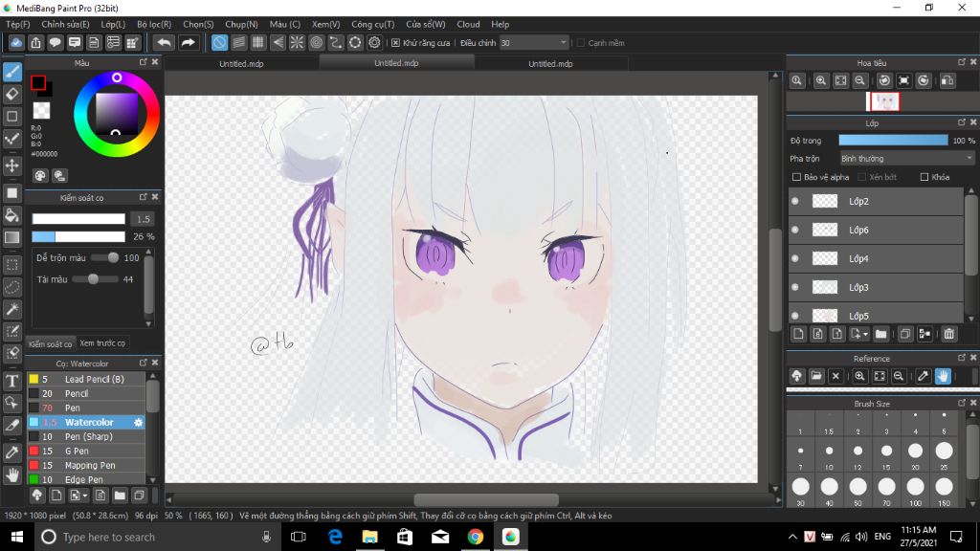980x551 pixels.
Task: Open the Chỉnh sửa(E) menu
Action: 65,24
